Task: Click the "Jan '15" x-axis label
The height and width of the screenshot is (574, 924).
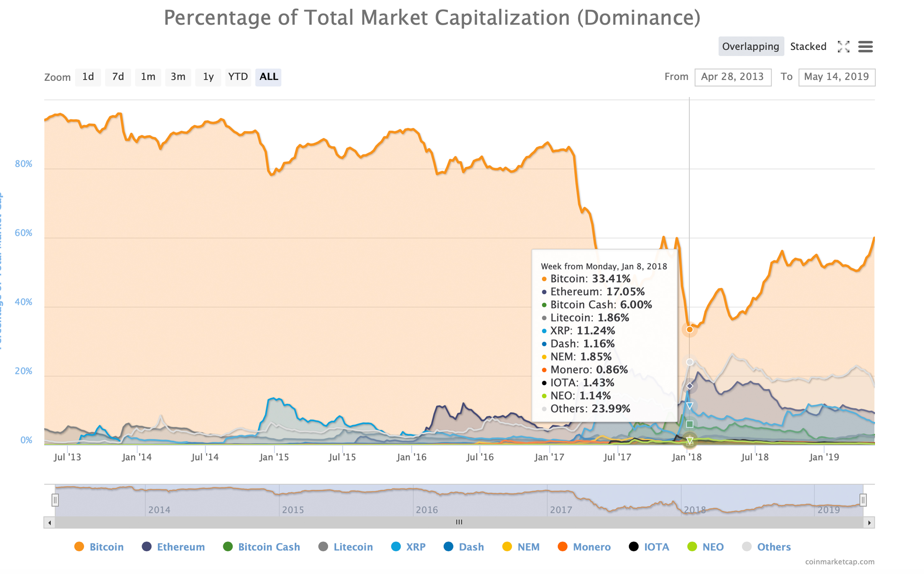Action: click(x=274, y=457)
